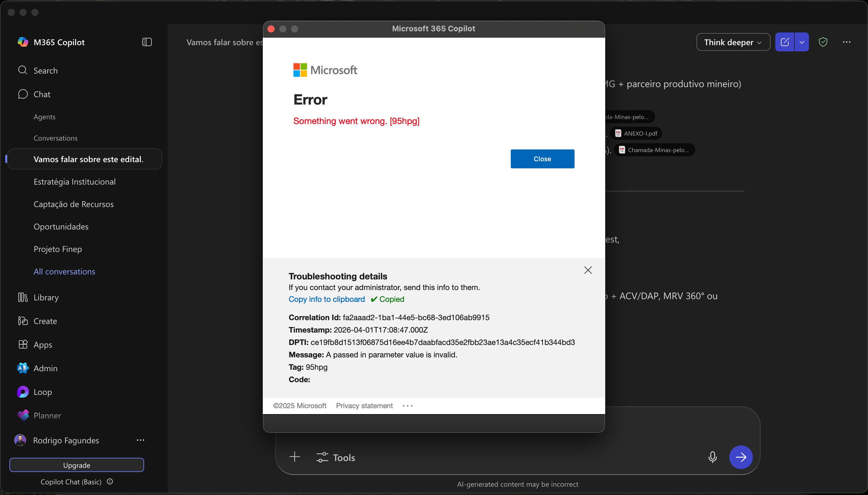Screen dimensions: 868x495
Task: Expand the ellipsis next to Privacy statement
Action: [407, 406]
